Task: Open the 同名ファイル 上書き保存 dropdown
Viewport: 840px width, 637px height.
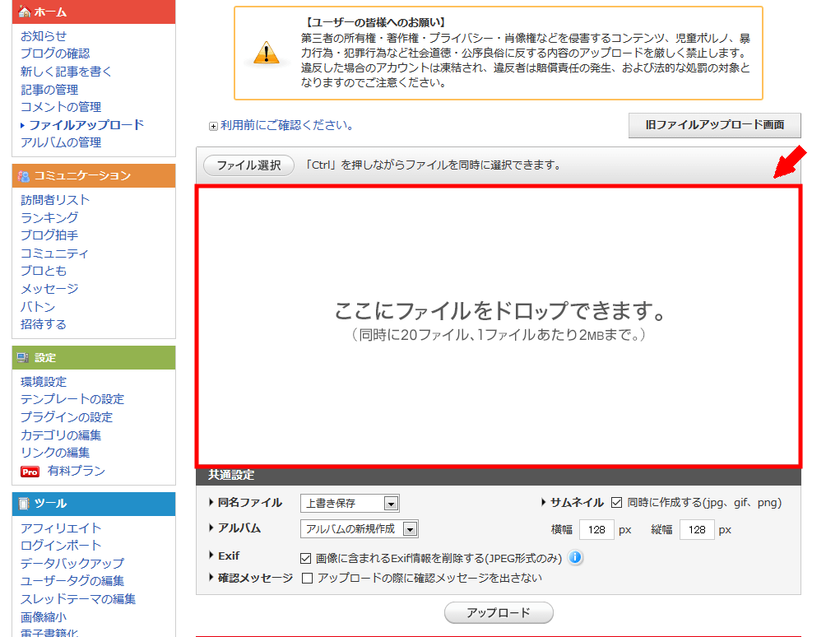Action: [x=350, y=503]
